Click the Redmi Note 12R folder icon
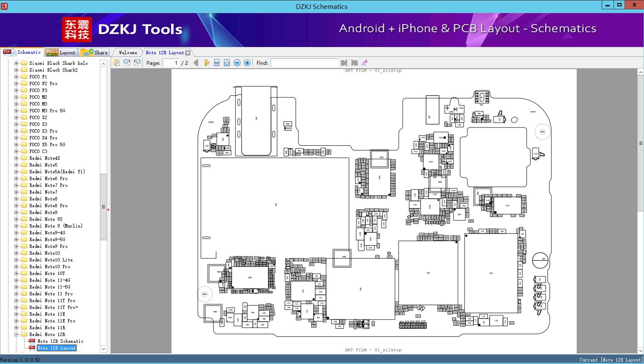The width and height of the screenshot is (644, 364). tap(24, 334)
